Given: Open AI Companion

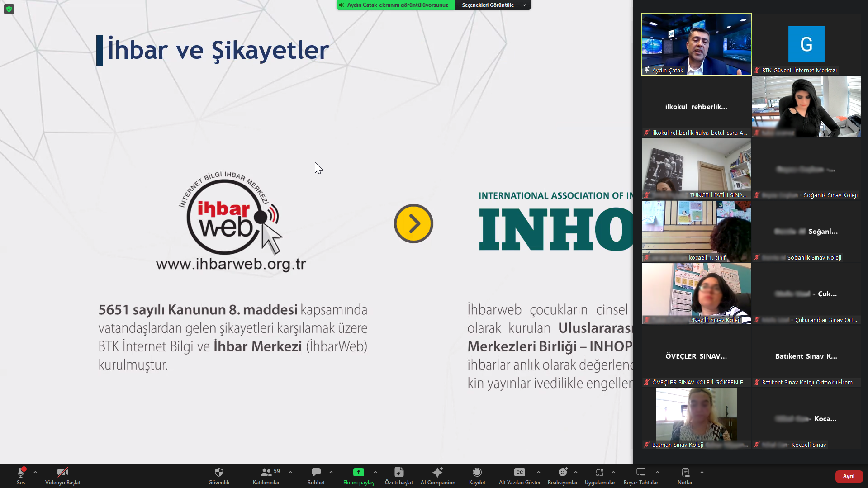Looking at the screenshot, I should [438, 476].
